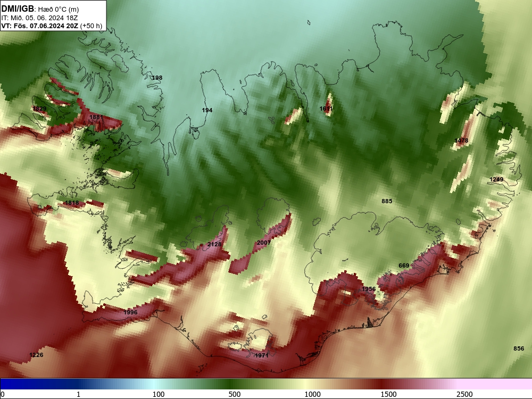The width and height of the screenshot is (532, 399).
Task: Click the 1956 value label
Action: click(369, 289)
